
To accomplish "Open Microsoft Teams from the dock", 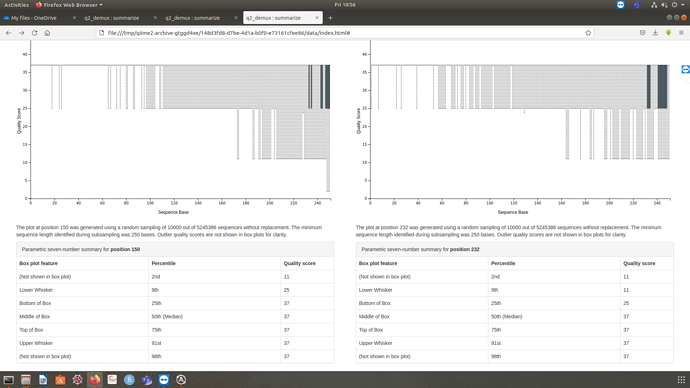I will (x=147, y=380).
